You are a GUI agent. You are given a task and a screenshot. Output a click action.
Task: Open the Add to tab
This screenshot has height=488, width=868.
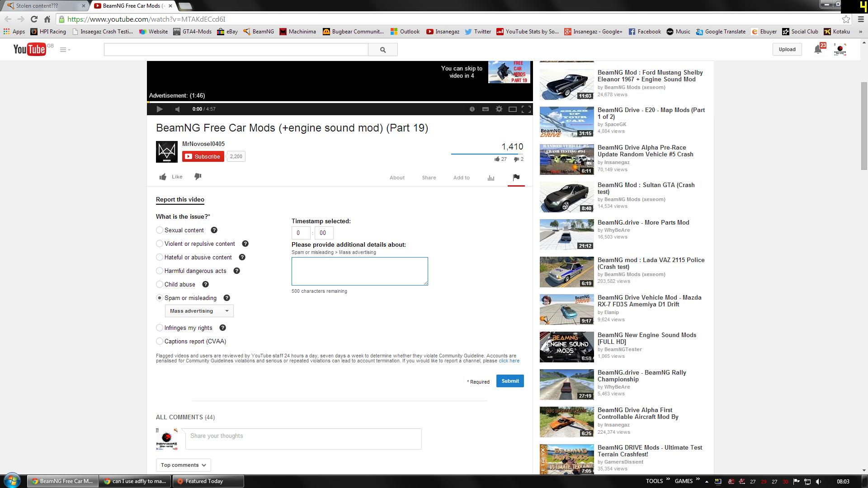462,178
